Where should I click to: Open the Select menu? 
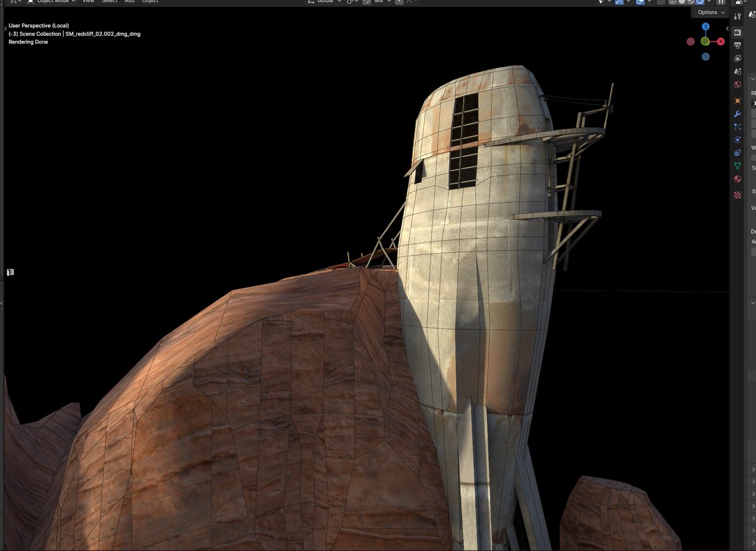pos(110,2)
